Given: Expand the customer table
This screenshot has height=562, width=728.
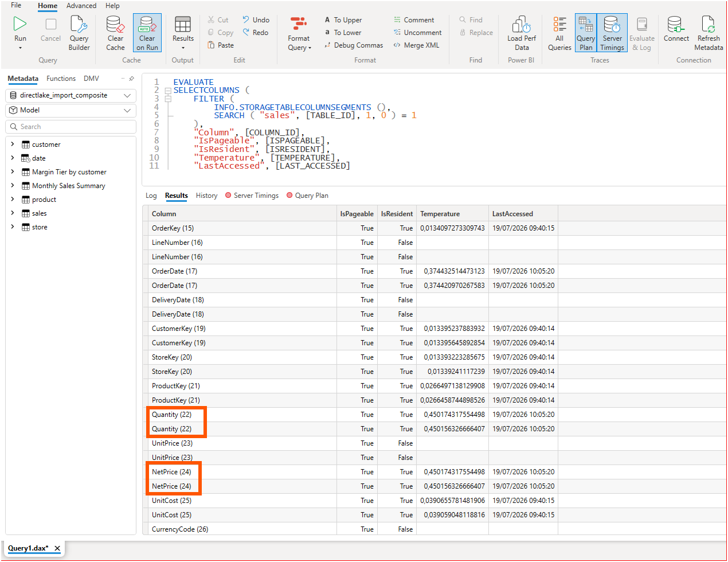Looking at the screenshot, I should (12, 145).
